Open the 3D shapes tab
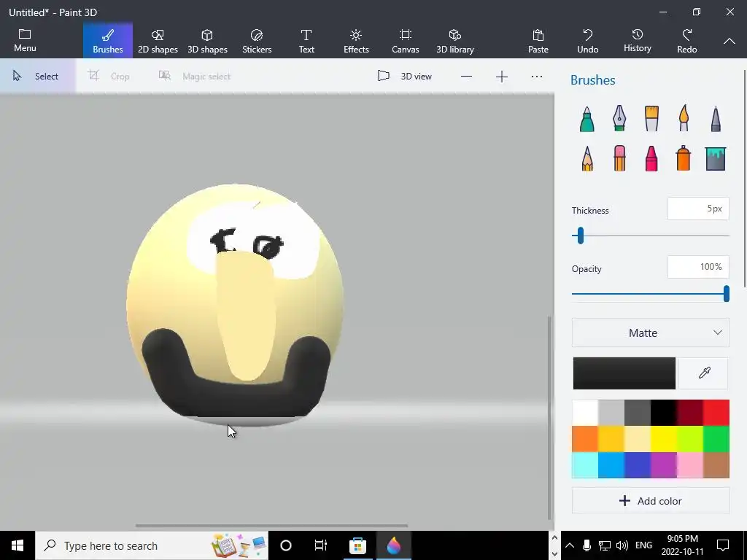Image resolution: width=747 pixels, height=560 pixels. [207, 41]
